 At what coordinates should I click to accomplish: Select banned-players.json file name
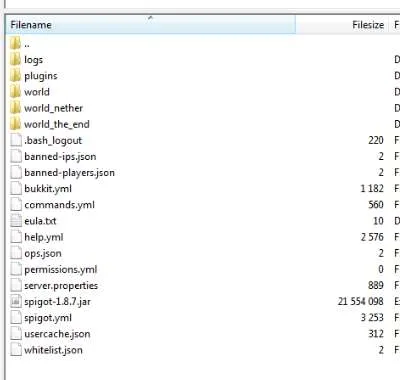(69, 173)
